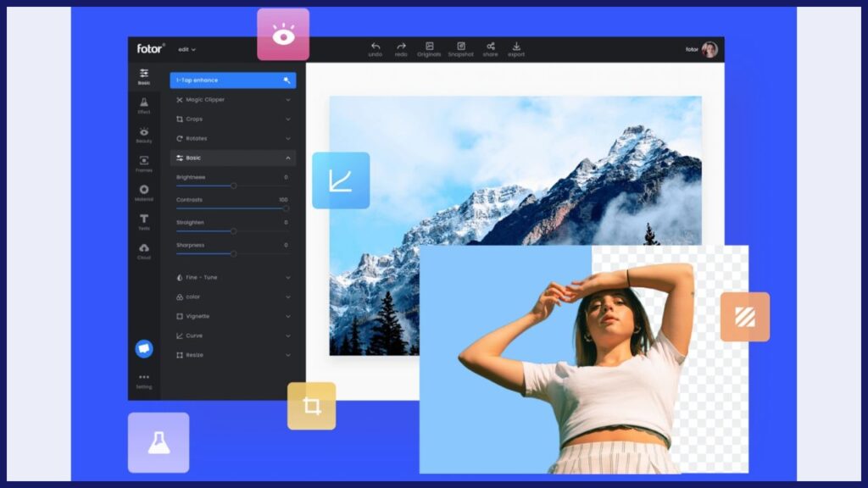Open the blue chat support bubble
868x488 pixels.
(144, 348)
